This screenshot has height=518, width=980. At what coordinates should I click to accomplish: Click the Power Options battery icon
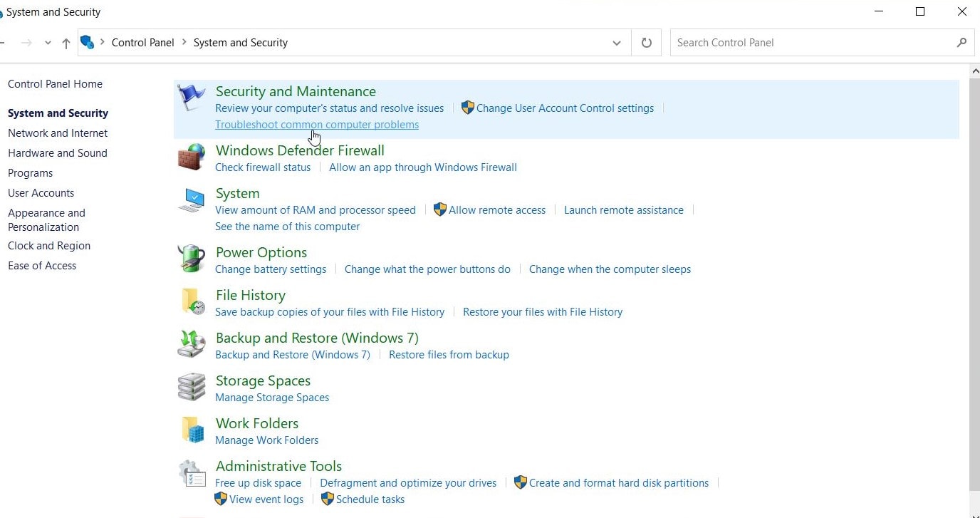click(x=191, y=259)
